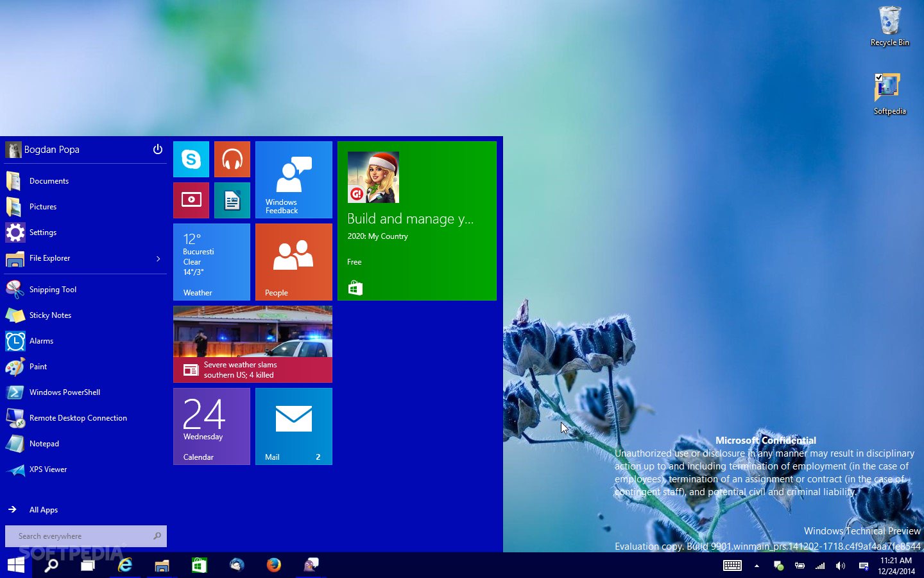The image size is (924, 578).
Task: Open the Mail tile
Action: (x=294, y=426)
